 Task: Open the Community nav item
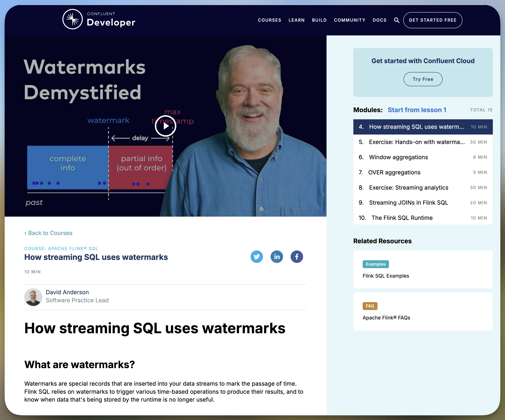[349, 20]
